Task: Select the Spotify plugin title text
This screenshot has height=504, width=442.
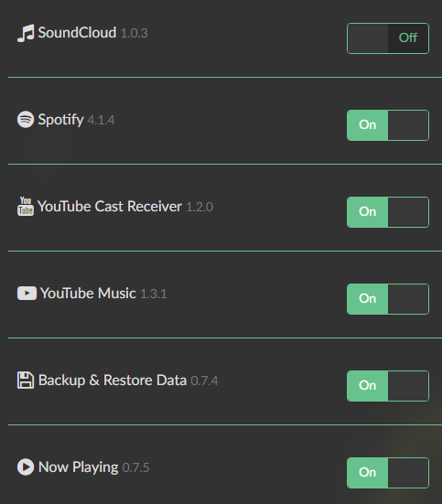Action: point(60,120)
